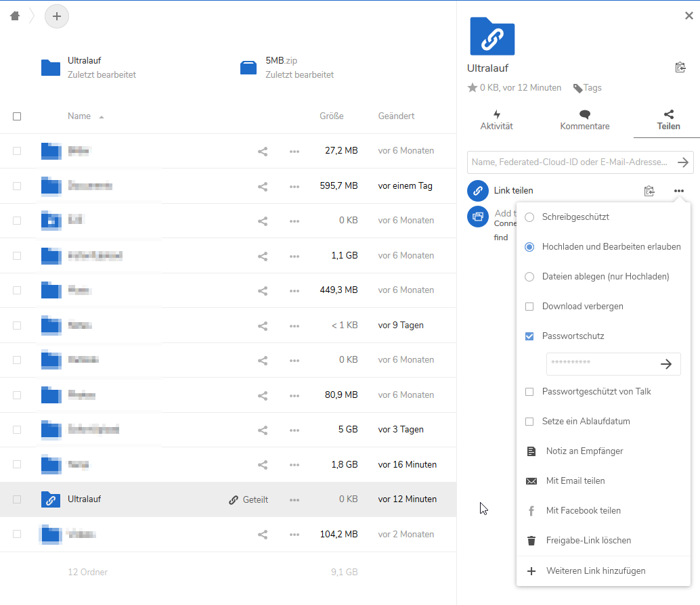Open actions menu for 595,7 MB folder
The image size is (700, 605).
294,187
